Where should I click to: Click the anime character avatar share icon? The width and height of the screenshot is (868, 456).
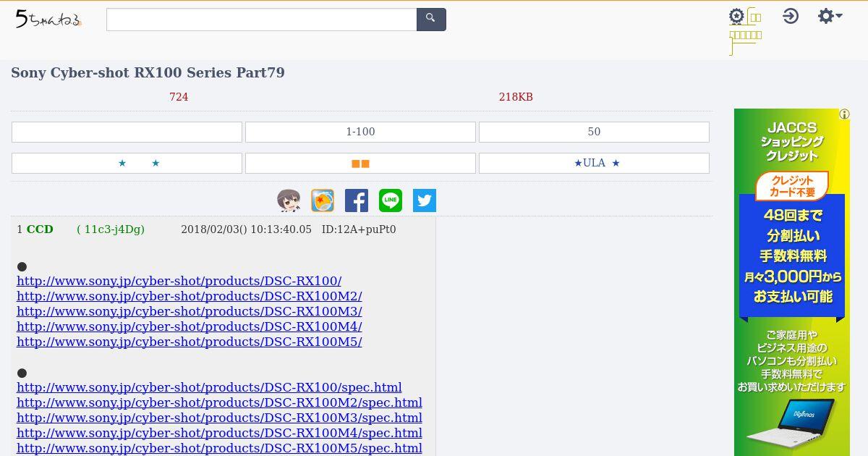click(x=289, y=200)
